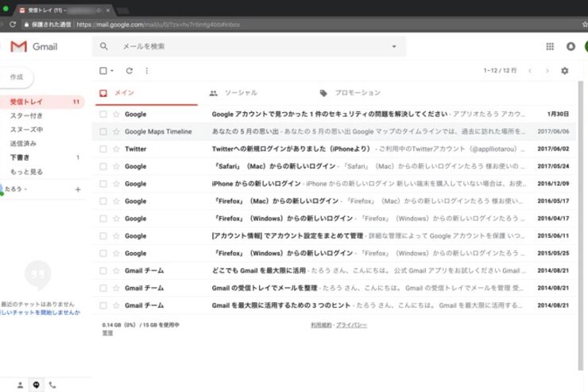Click the Gmail logo

34,46
